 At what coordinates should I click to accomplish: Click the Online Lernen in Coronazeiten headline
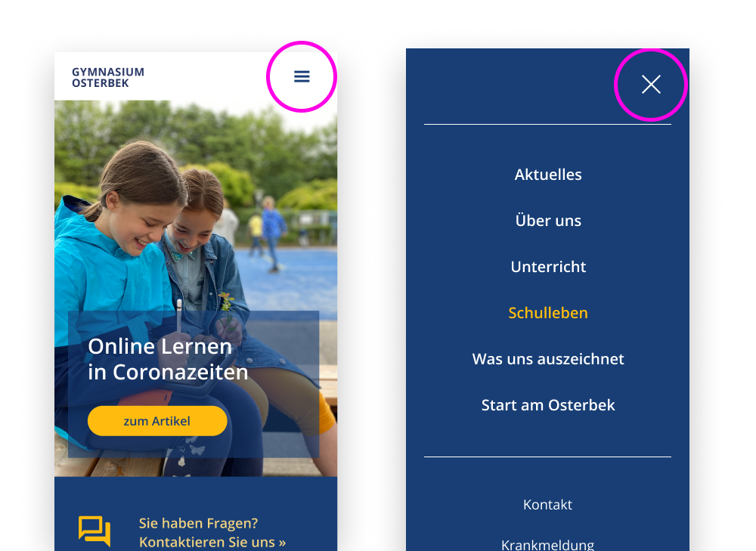coord(168,359)
